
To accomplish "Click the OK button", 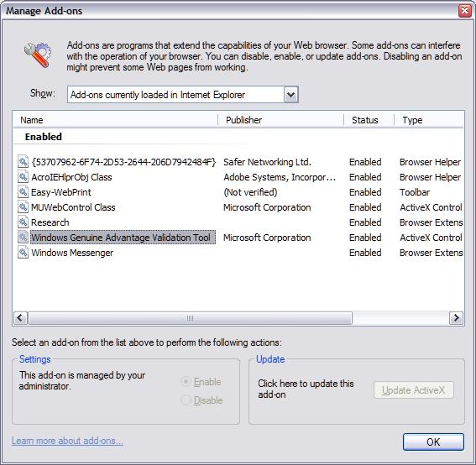I will point(433,442).
